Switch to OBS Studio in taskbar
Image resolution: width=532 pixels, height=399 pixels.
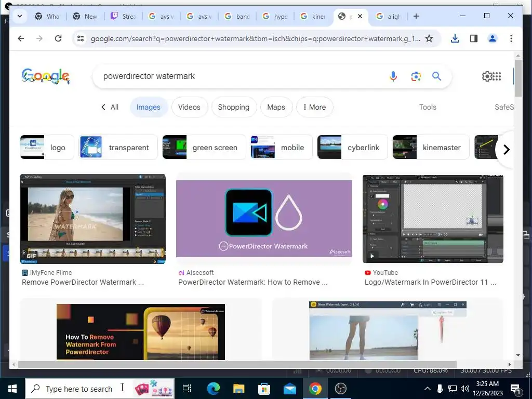(x=340, y=389)
